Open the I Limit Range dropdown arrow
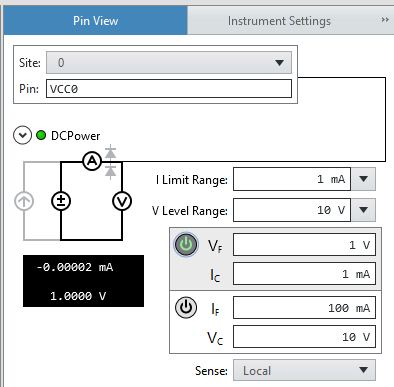 click(x=363, y=179)
